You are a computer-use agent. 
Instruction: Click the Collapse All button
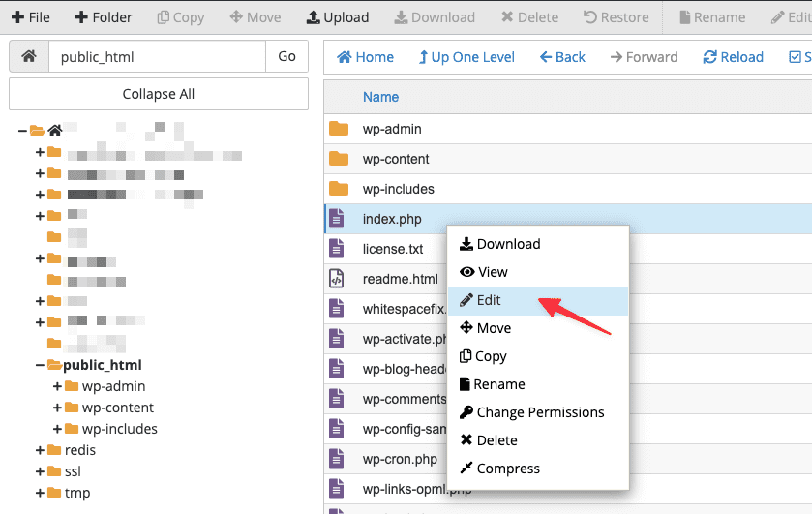pyautogui.click(x=159, y=94)
